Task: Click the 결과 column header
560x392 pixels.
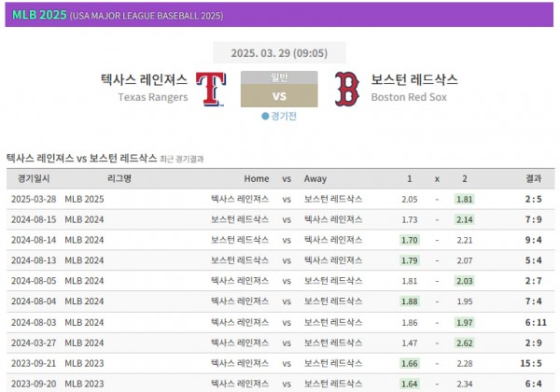Action: [533, 178]
